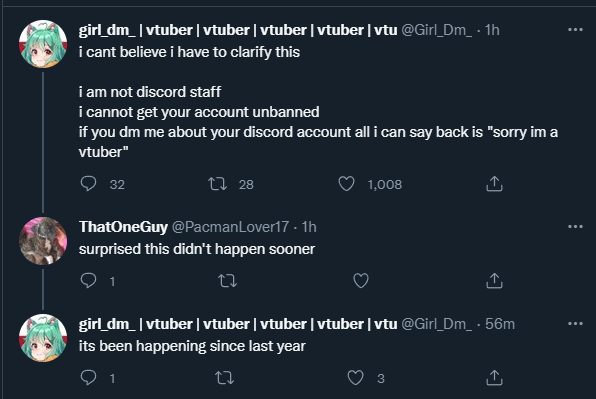The image size is (596, 399).
Task: Open more options on the first tweet
Action: [x=575, y=30]
